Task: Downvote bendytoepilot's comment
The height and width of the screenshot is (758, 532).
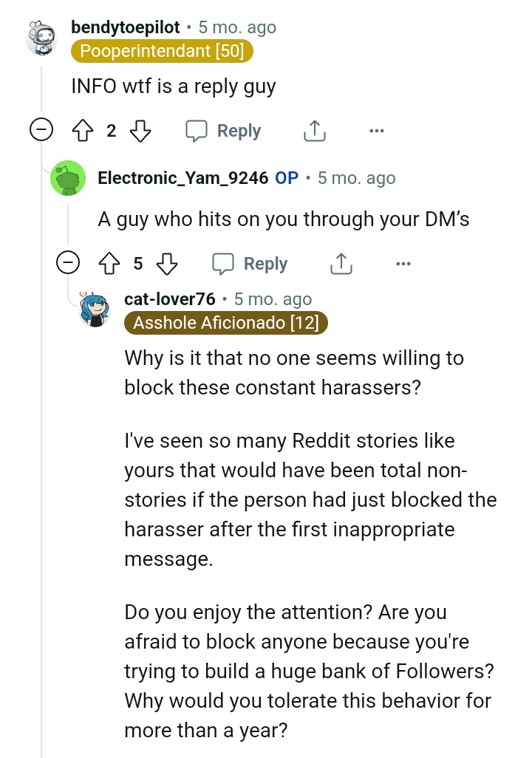Action: point(139,130)
